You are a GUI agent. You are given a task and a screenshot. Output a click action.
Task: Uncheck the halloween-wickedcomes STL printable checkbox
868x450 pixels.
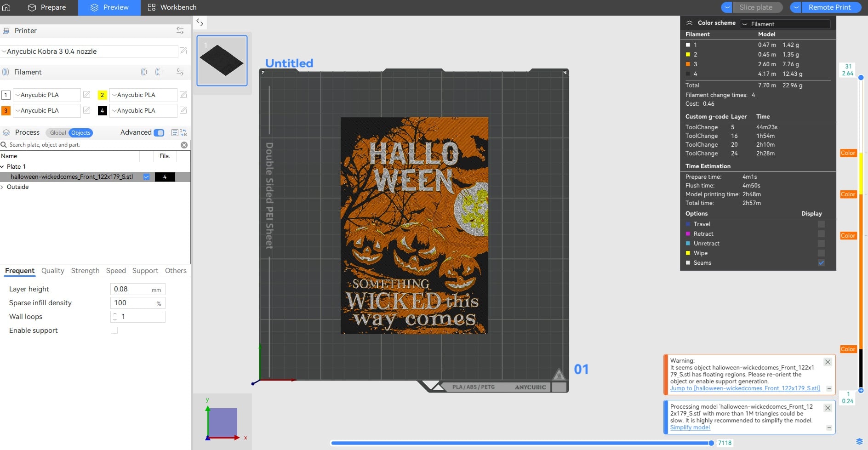pyautogui.click(x=146, y=177)
